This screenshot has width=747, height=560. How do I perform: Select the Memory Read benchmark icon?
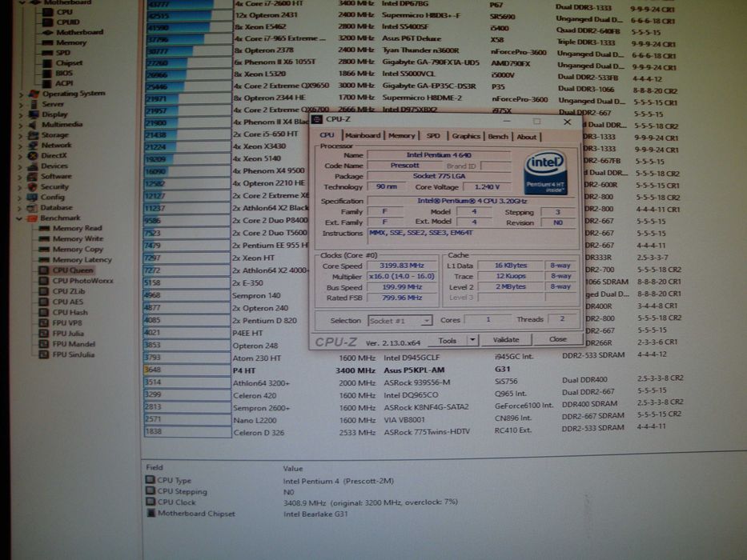pyautogui.click(x=44, y=228)
